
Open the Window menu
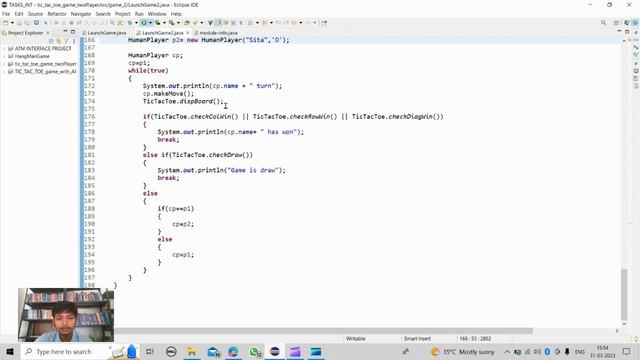pyautogui.click(x=157, y=14)
